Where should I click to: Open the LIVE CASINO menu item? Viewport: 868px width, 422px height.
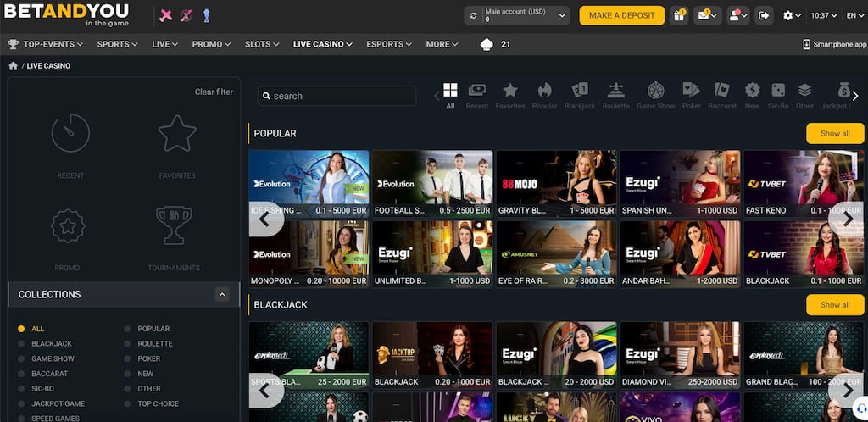tap(323, 44)
